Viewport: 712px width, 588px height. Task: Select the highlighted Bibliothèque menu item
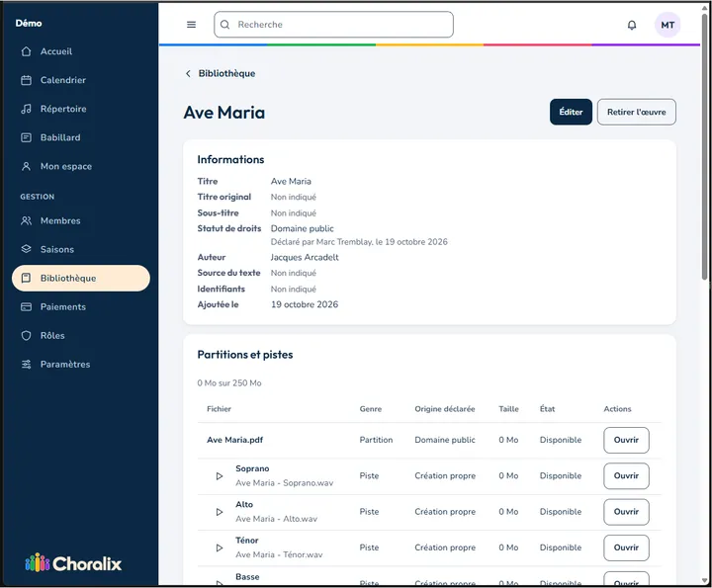point(82,278)
